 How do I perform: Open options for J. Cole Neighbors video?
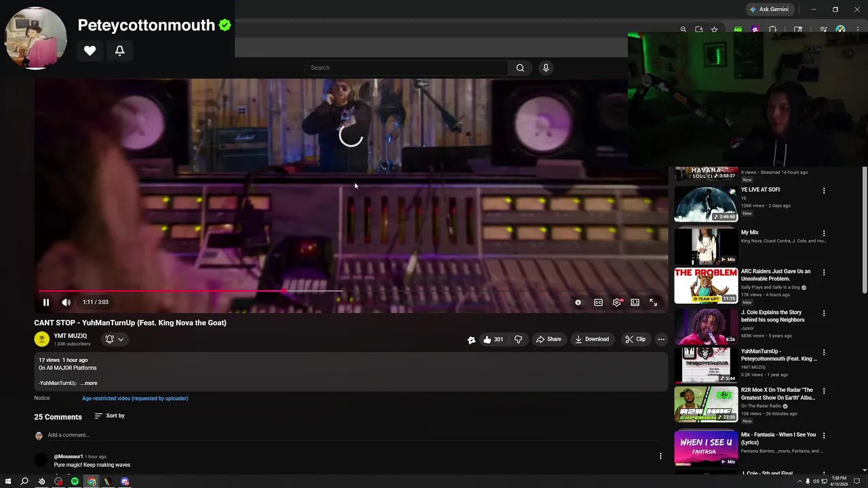(x=824, y=314)
